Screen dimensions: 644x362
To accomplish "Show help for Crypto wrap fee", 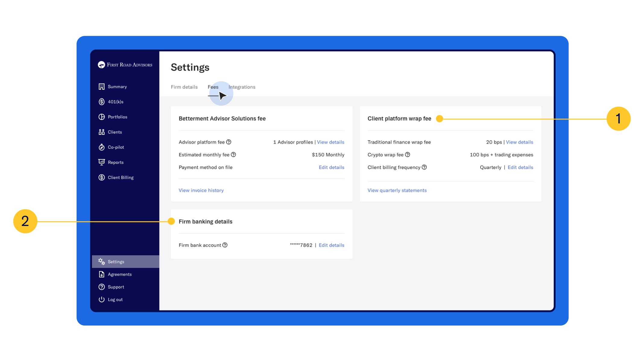I will coord(408,154).
